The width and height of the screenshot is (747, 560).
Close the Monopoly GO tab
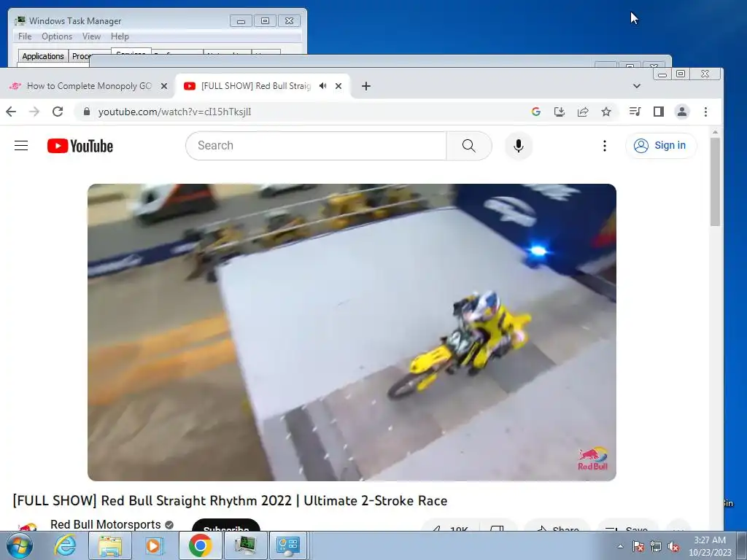click(164, 86)
